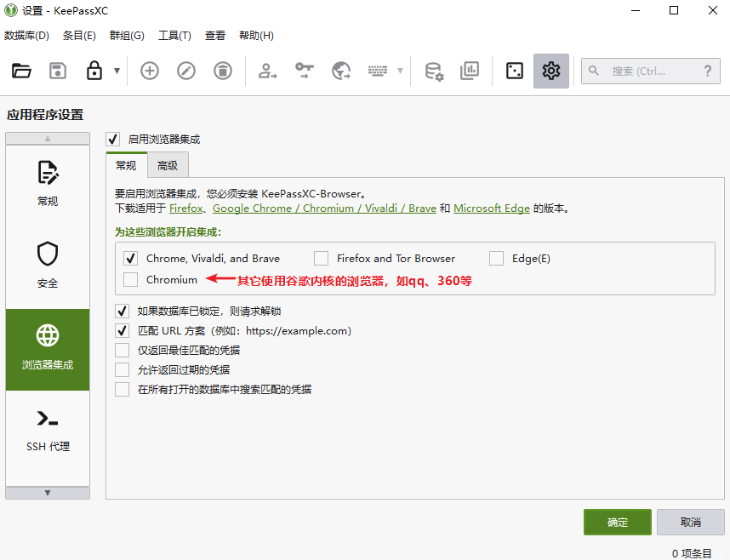Click the sidebar scroll up arrow
Image resolution: width=730 pixels, height=560 pixels.
(x=48, y=139)
